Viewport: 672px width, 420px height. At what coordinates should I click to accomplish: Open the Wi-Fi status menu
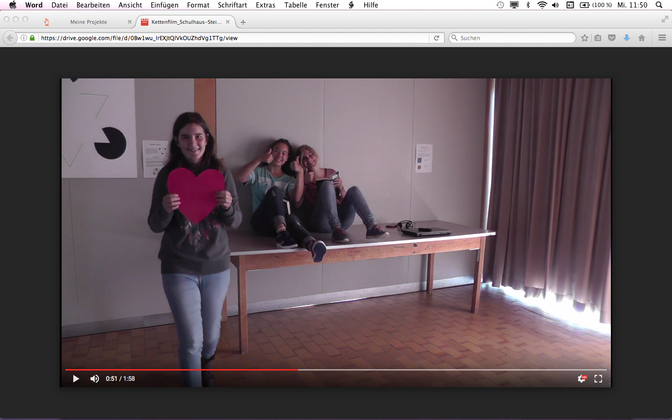(x=542, y=5)
